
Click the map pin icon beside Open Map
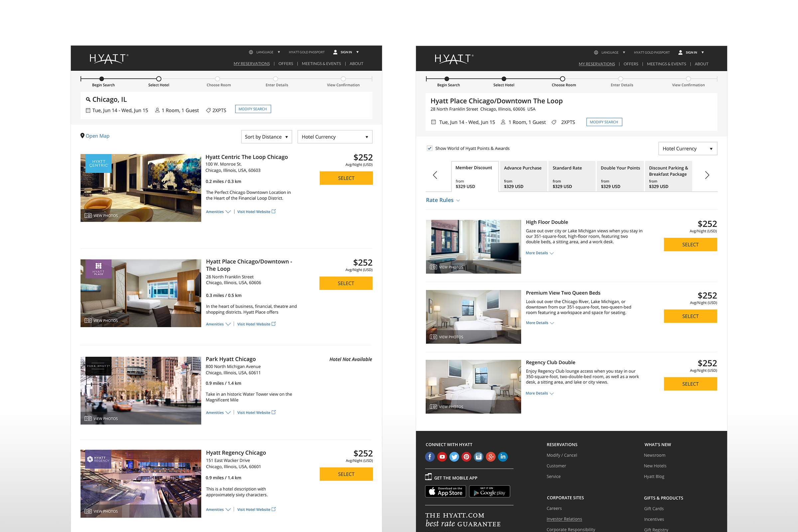[82, 136]
